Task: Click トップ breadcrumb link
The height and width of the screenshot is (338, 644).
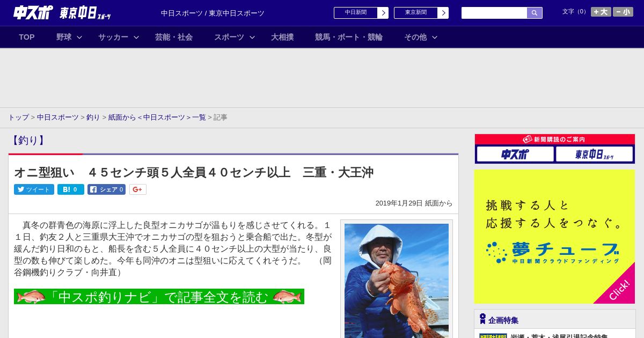Action: pyautogui.click(x=18, y=117)
